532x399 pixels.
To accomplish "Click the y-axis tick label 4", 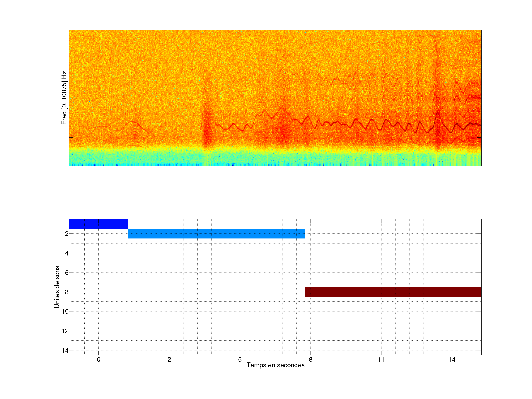I will pos(67,253).
